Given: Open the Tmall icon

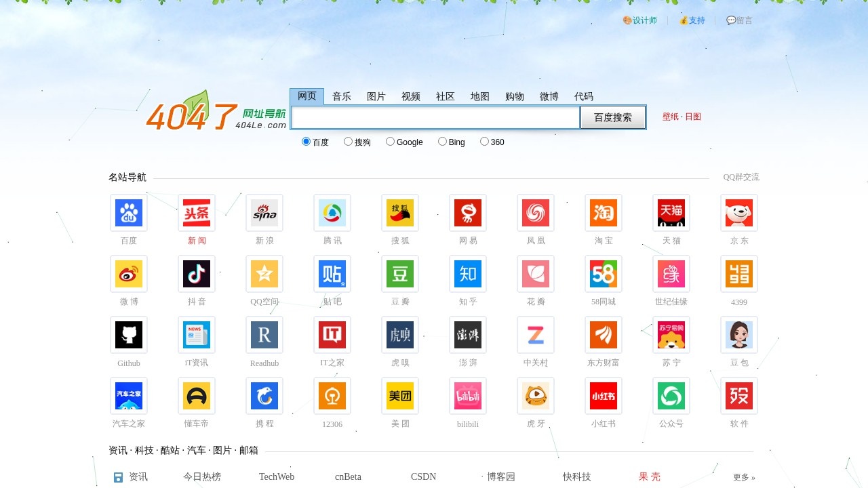Looking at the screenshot, I should tap(671, 213).
